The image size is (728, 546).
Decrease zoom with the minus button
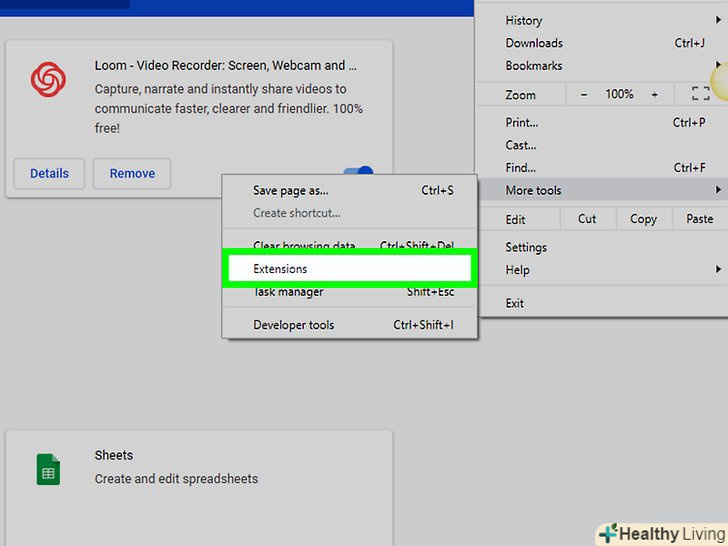coord(584,95)
